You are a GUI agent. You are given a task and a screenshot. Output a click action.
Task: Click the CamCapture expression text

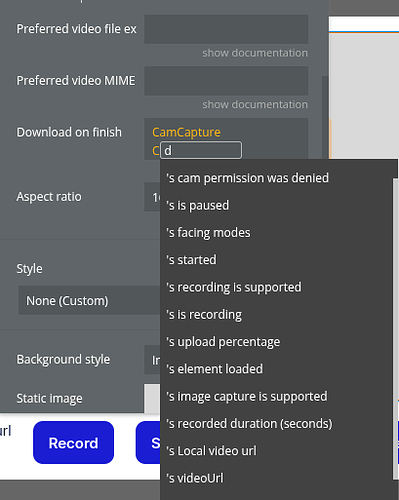[x=186, y=132]
